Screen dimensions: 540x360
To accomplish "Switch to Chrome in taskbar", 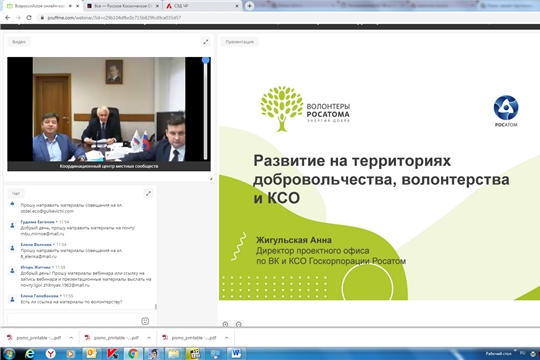I will coord(133,354).
